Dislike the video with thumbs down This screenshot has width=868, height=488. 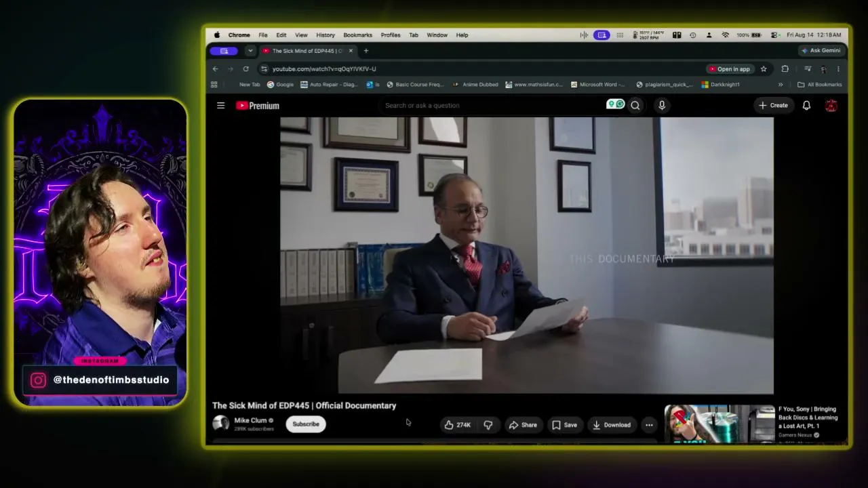point(488,425)
